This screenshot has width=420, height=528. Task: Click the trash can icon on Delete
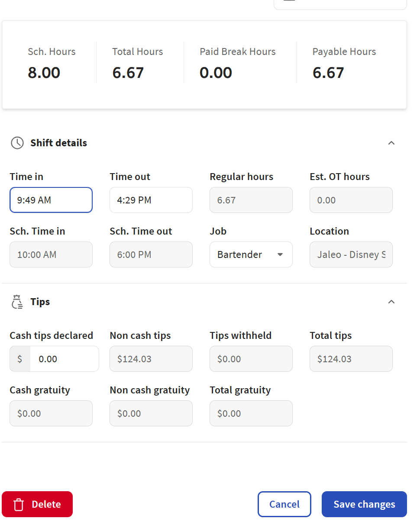19,505
